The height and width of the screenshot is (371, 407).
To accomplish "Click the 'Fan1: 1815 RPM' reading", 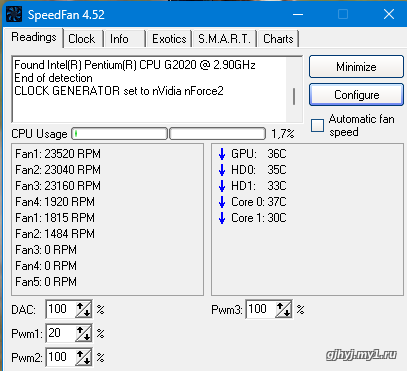I will 55,218.
